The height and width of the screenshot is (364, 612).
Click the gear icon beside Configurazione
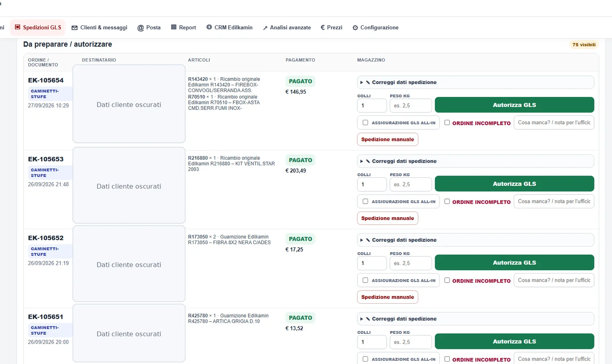[355, 28]
